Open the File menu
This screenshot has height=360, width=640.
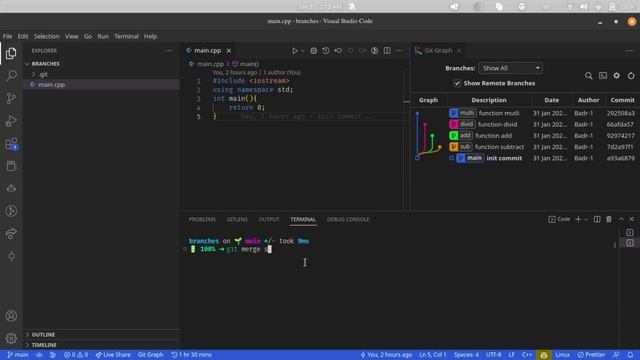(x=7, y=36)
